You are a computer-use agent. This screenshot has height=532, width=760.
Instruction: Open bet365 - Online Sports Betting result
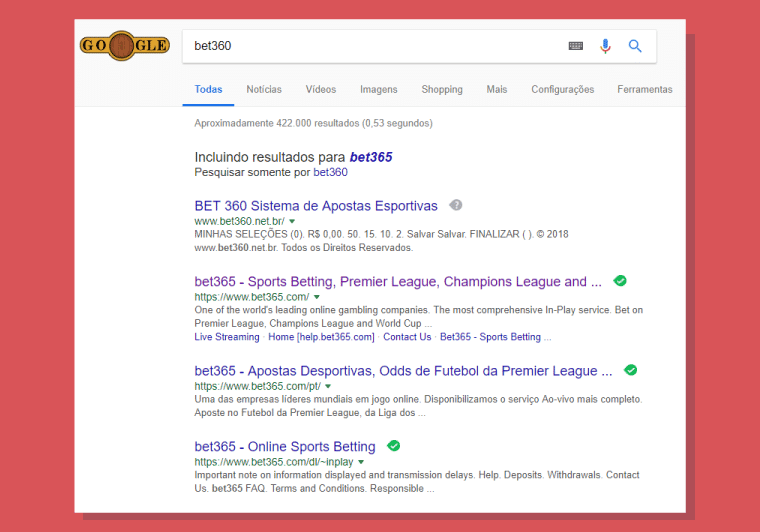click(285, 447)
